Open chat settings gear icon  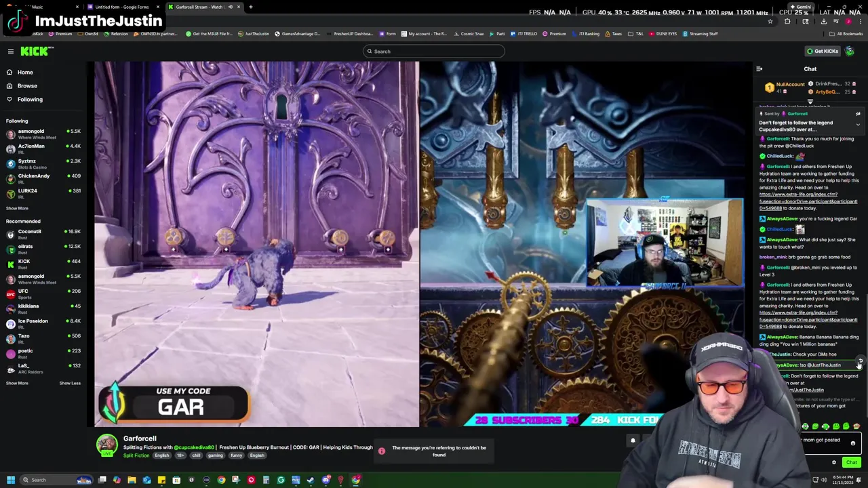[834, 462]
